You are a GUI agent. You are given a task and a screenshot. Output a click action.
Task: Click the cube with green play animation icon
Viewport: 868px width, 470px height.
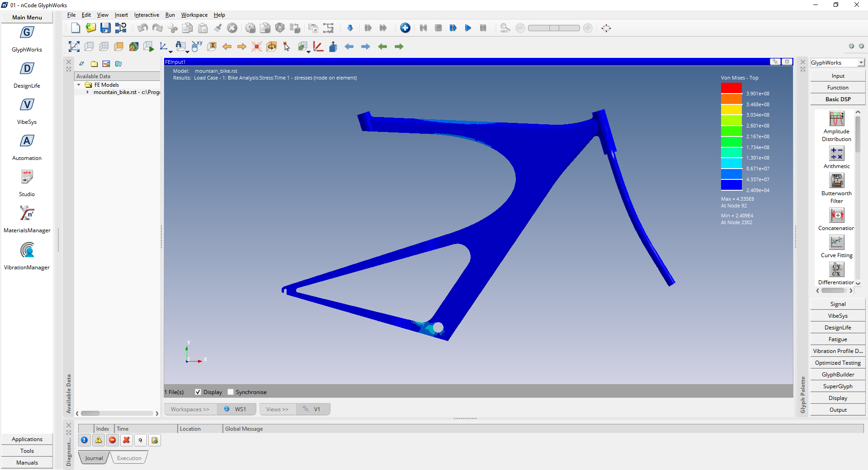point(149,47)
